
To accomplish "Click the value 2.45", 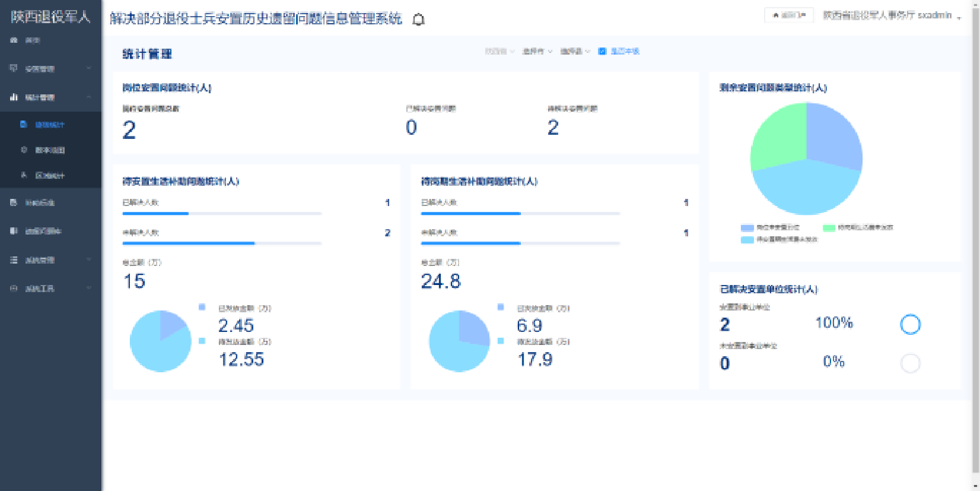I will click(x=236, y=325).
